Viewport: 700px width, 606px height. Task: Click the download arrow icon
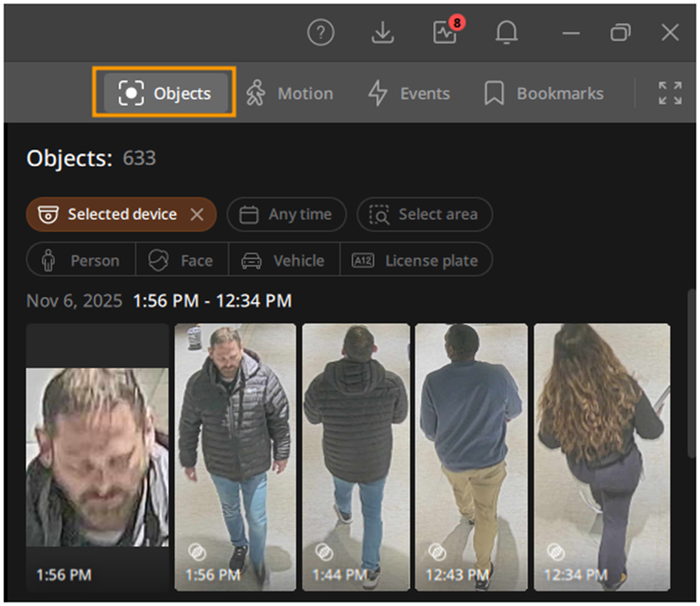point(383,33)
